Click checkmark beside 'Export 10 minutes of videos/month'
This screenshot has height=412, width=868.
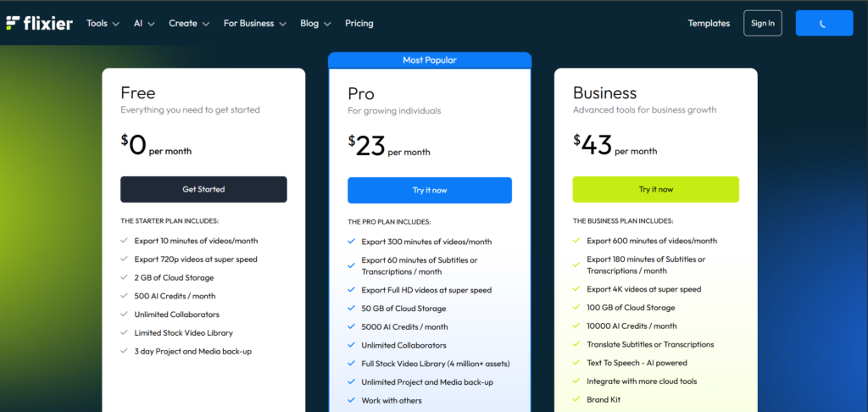pos(124,241)
